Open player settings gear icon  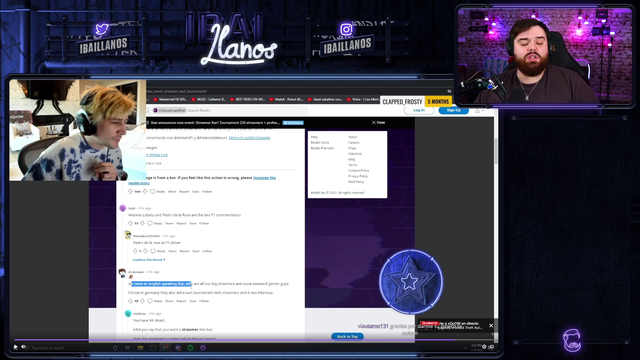[x=484, y=347]
